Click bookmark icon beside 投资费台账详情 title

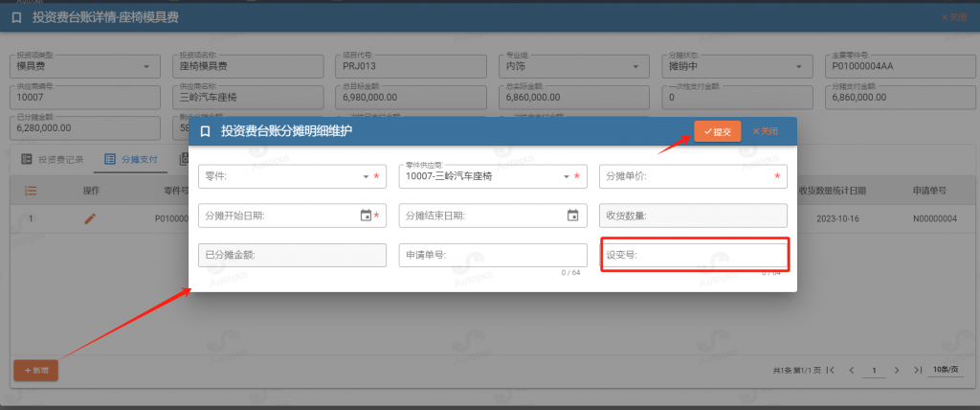pyautogui.click(x=17, y=17)
